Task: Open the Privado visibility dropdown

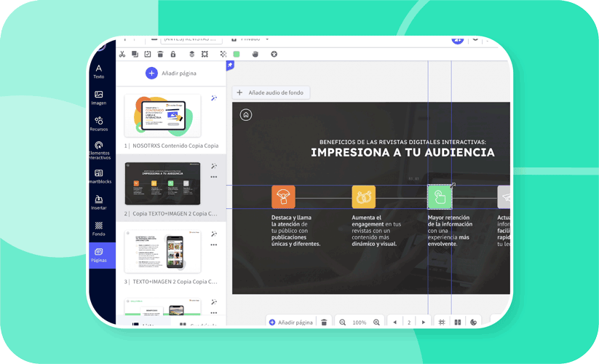Action: tap(250, 39)
